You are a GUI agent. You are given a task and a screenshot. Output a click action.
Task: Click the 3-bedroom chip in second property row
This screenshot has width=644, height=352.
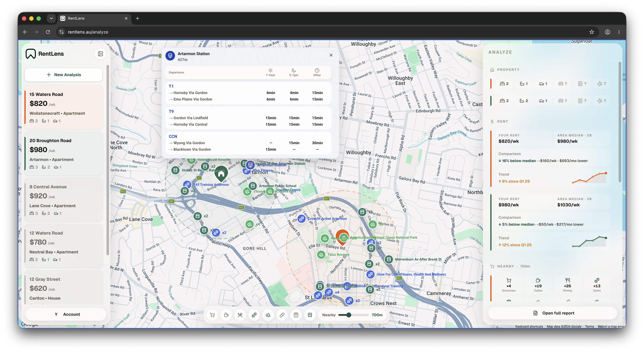(x=504, y=101)
